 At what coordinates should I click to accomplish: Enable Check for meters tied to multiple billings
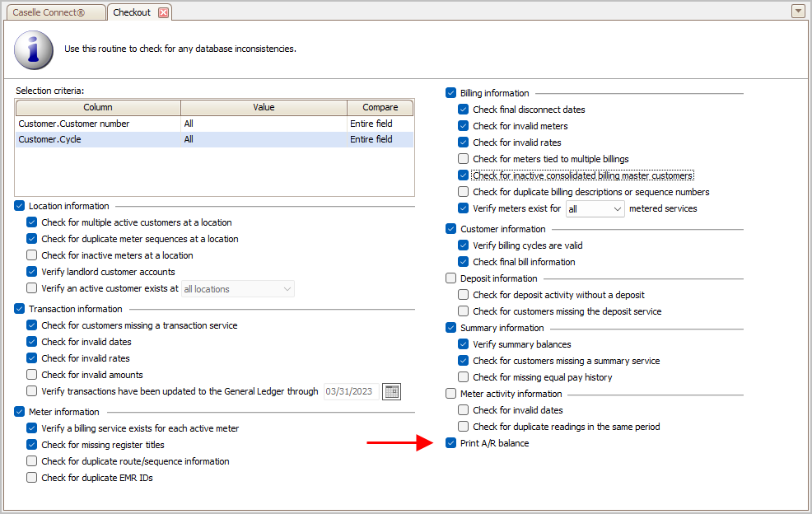[x=464, y=158]
